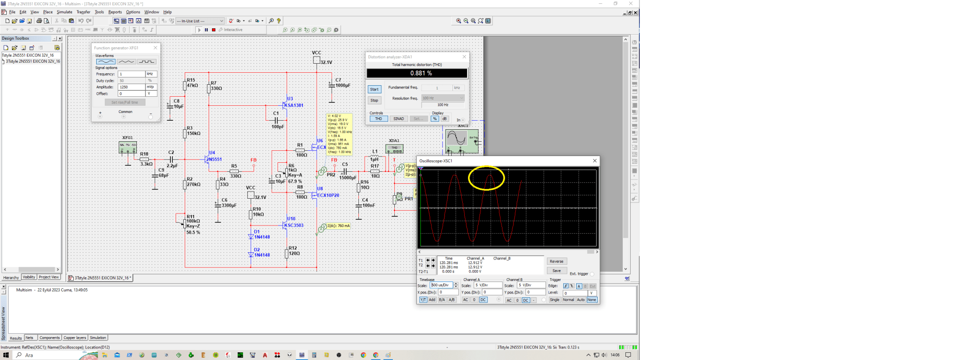
Task: Switch to the Copper layers tab
Action: (x=75, y=338)
